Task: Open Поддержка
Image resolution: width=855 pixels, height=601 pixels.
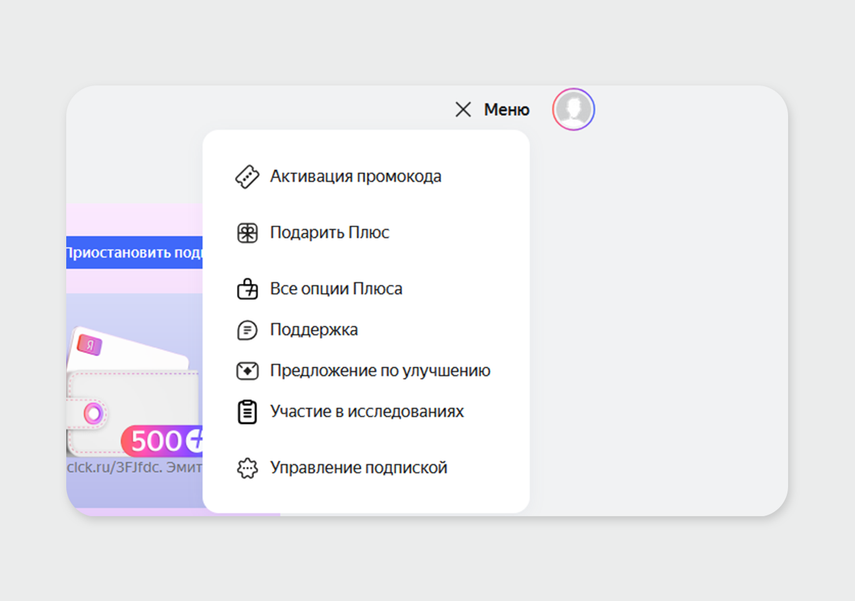Action: (314, 330)
